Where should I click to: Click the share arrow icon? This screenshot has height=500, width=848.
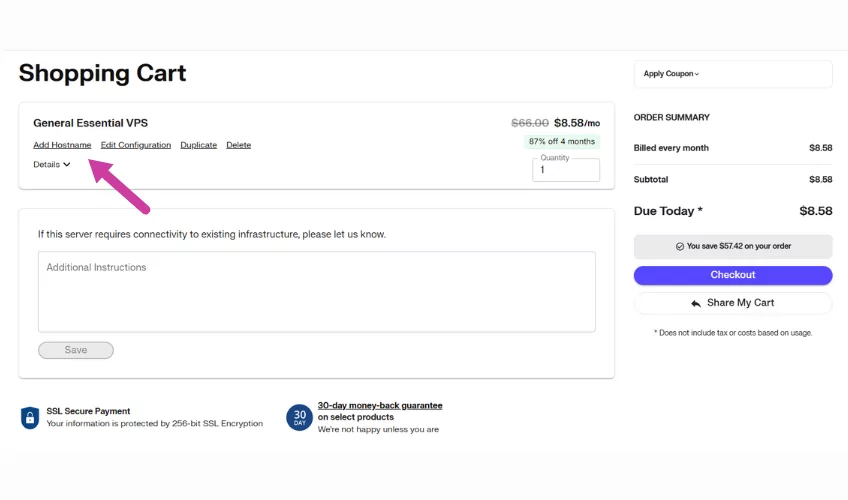tap(695, 303)
